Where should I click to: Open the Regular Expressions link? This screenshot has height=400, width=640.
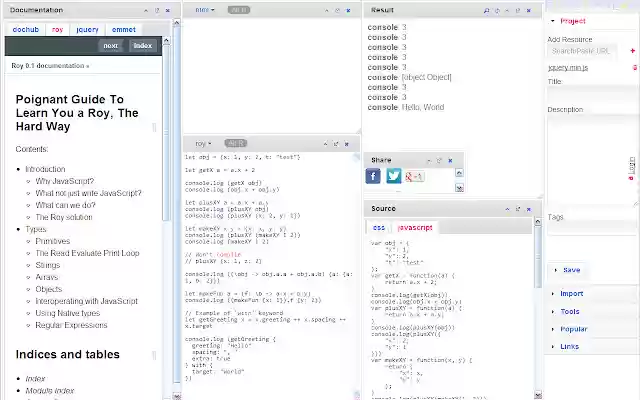coord(71,325)
